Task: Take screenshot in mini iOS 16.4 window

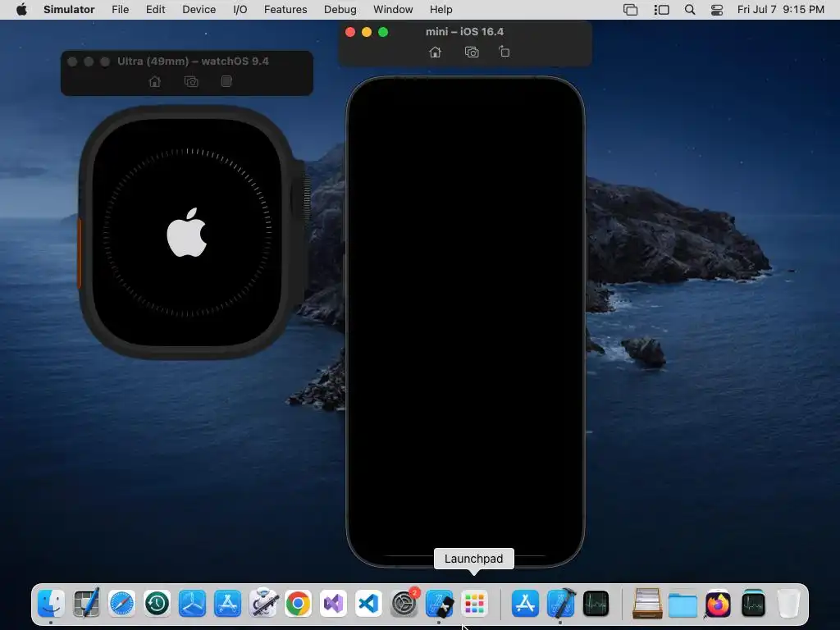Action: pyautogui.click(x=472, y=52)
